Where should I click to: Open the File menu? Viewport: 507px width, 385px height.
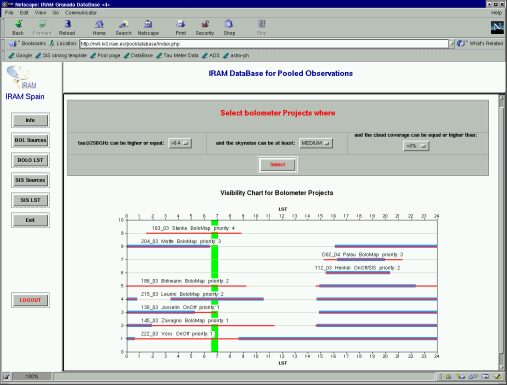9,13
